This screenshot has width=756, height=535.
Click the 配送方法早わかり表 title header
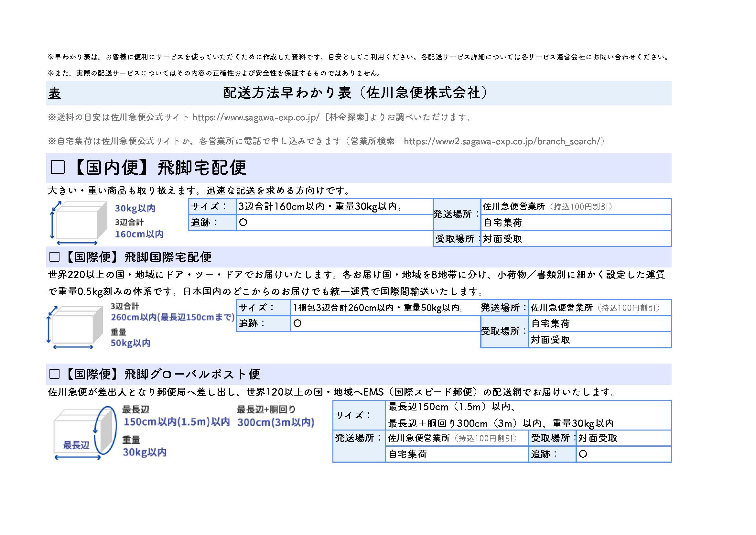coord(355,93)
